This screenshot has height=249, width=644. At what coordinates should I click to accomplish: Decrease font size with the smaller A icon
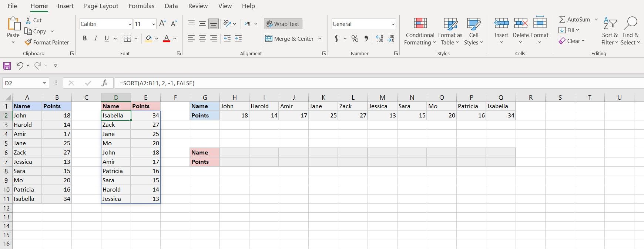click(x=174, y=24)
